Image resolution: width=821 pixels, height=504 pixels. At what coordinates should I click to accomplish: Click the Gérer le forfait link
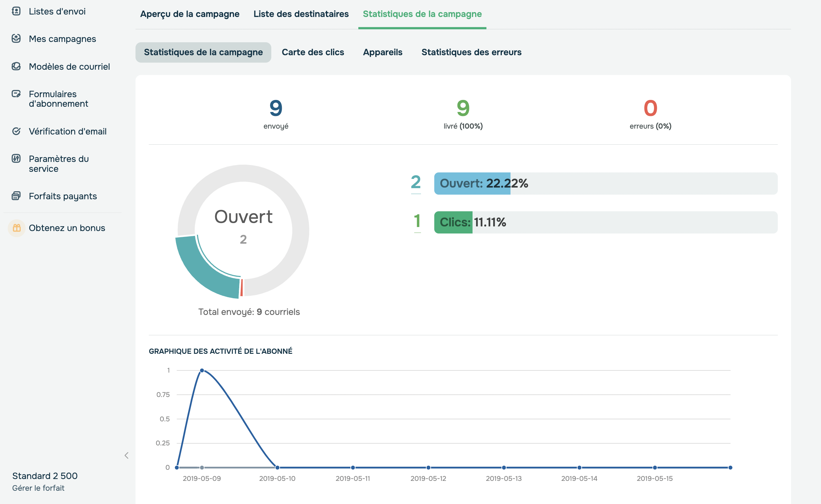coord(38,488)
